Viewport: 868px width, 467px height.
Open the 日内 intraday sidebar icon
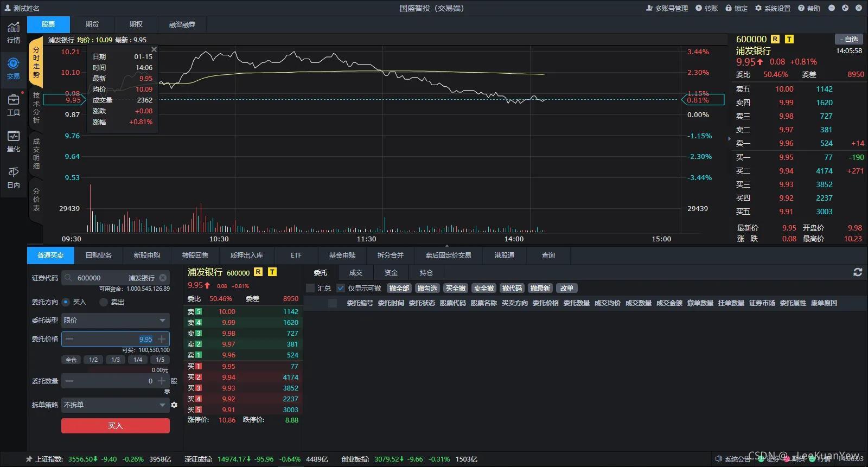tap(14, 177)
